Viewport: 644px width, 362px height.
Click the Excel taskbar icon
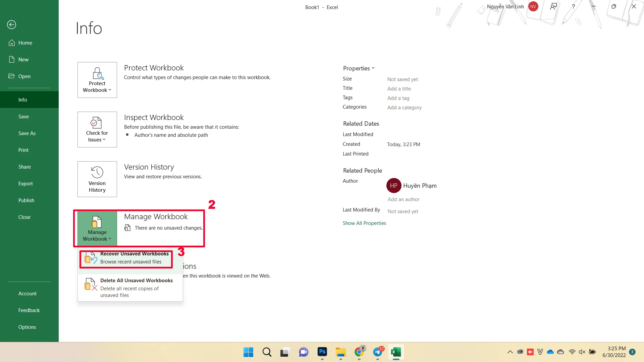coord(396,352)
